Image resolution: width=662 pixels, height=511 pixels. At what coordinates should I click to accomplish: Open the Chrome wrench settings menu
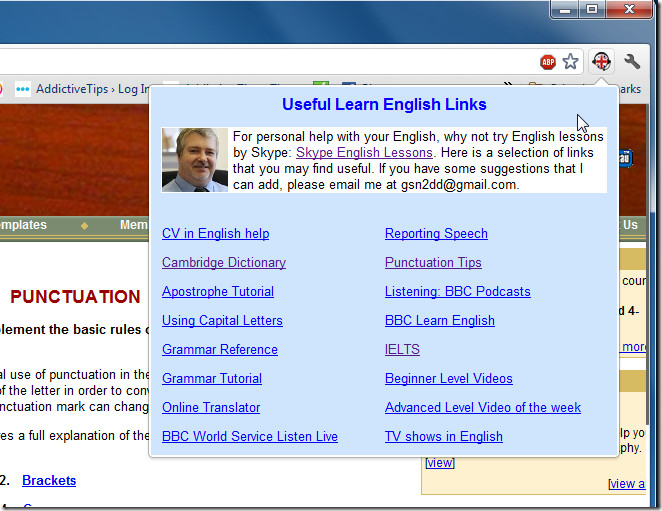pos(632,62)
